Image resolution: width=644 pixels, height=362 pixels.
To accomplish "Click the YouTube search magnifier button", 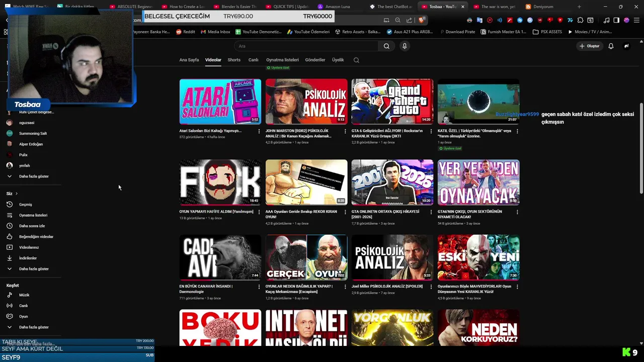I will (386, 46).
